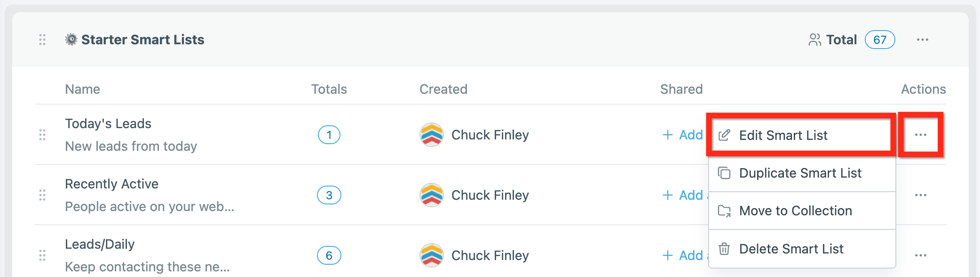Click Chuck Finley avatar in Leads/Daily row
The image size is (980, 277).
pyautogui.click(x=432, y=255)
